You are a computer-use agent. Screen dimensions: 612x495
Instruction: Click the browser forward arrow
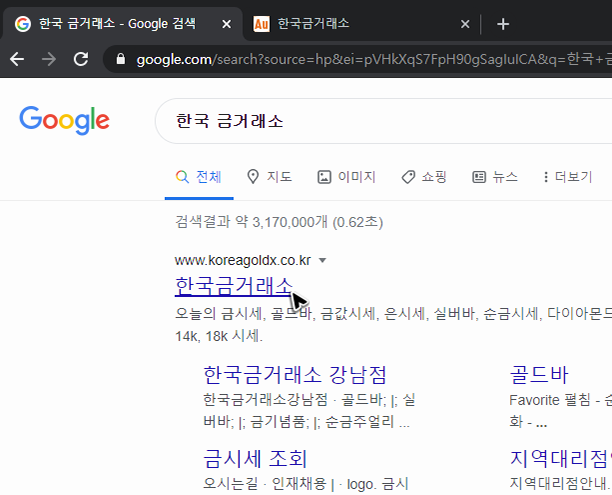(49, 59)
